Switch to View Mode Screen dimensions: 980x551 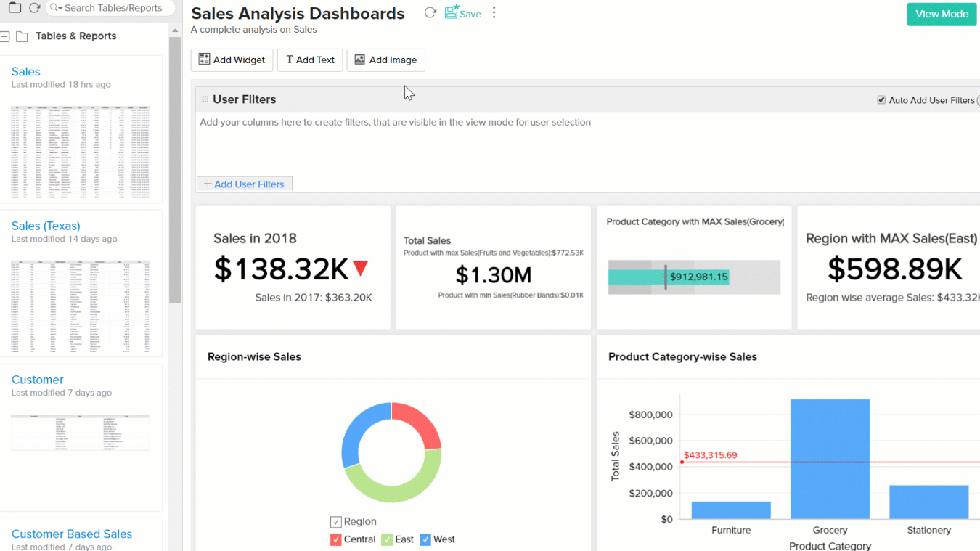pyautogui.click(x=942, y=14)
